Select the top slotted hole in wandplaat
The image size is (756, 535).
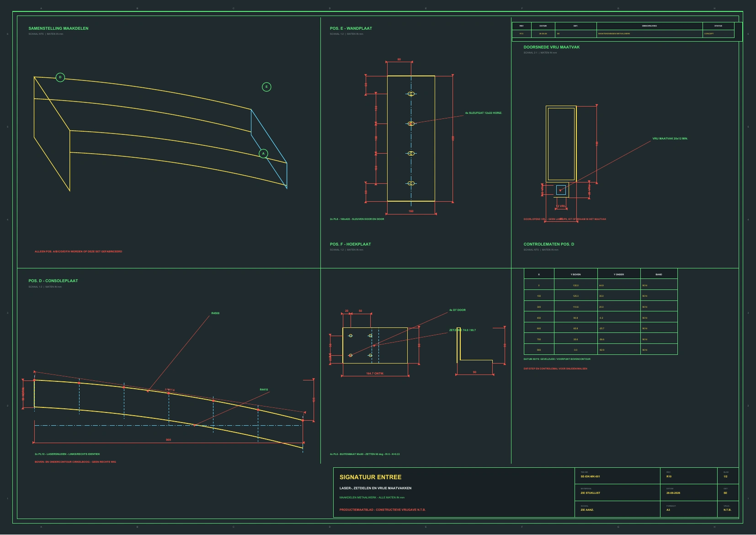(411, 94)
